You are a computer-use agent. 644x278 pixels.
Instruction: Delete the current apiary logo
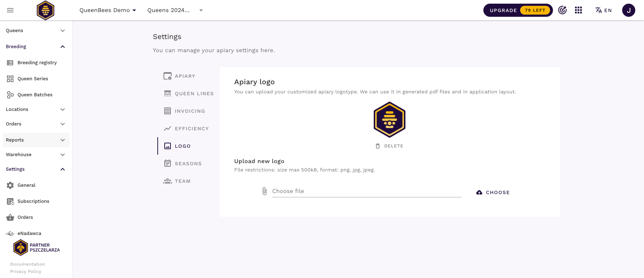pyautogui.click(x=389, y=146)
